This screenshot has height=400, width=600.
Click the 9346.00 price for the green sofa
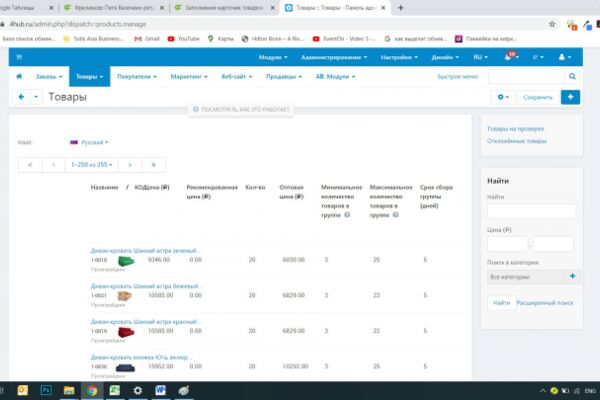159,260
